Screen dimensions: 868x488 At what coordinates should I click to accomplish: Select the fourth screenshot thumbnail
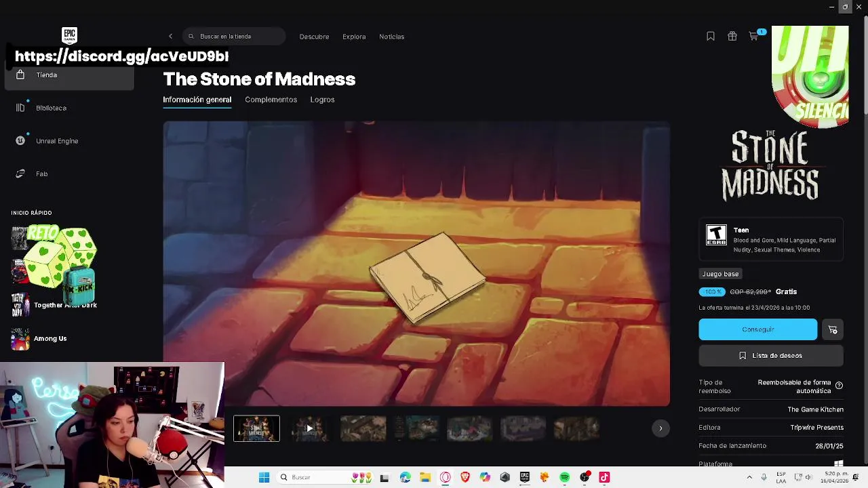(x=416, y=428)
